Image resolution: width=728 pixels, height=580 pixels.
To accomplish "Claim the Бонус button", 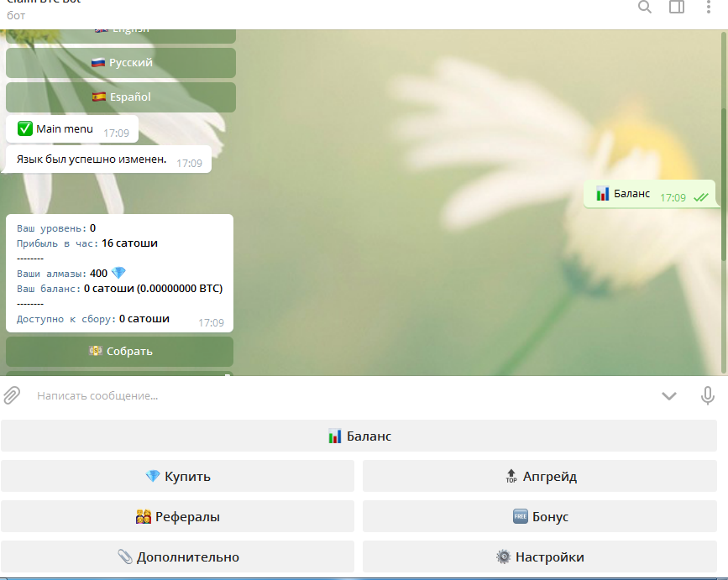I will (x=541, y=516).
